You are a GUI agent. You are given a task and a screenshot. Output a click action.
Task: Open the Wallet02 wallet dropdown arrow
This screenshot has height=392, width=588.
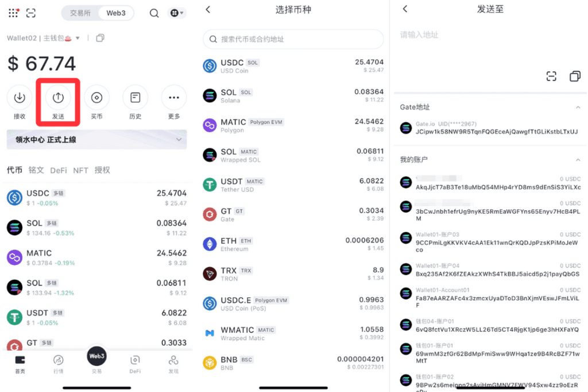(x=88, y=38)
